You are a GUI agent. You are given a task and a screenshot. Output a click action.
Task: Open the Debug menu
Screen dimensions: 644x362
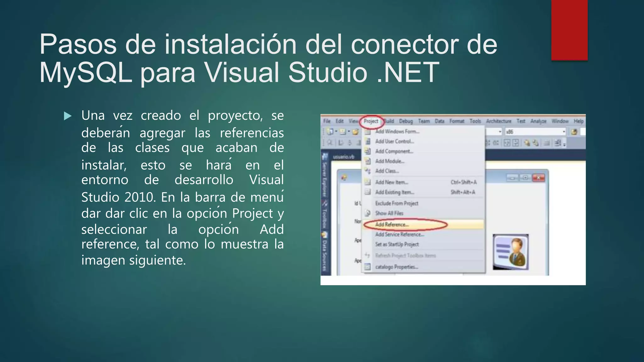click(x=406, y=121)
